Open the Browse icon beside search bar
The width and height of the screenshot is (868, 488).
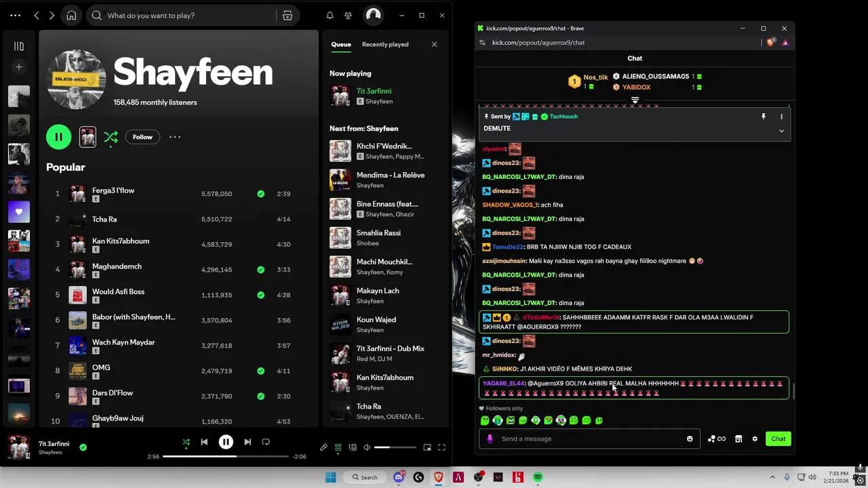click(x=288, y=15)
